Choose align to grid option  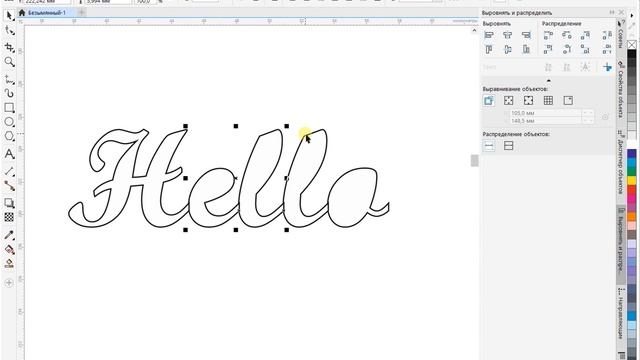click(548, 100)
